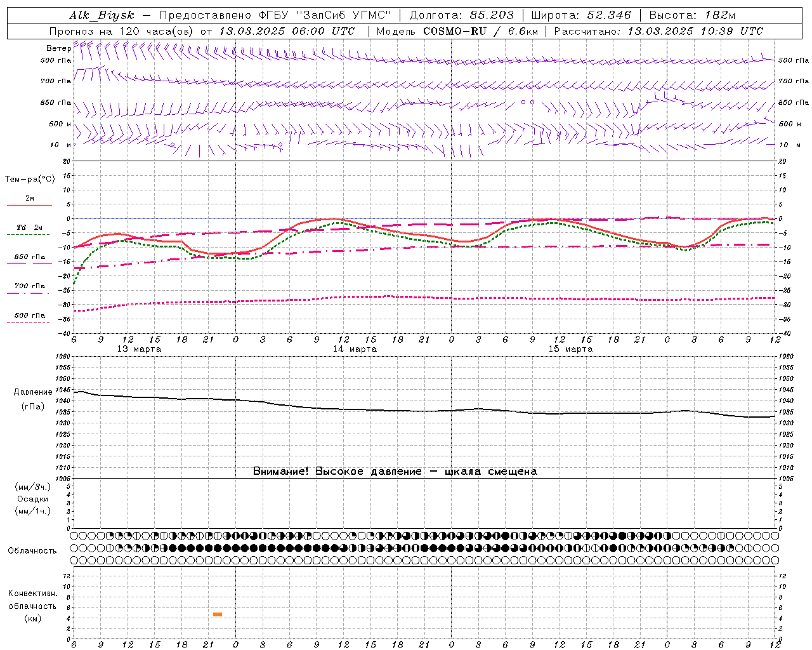Click the Долгота: 85.203 value
This screenshot has height=650, width=812.
(x=461, y=15)
